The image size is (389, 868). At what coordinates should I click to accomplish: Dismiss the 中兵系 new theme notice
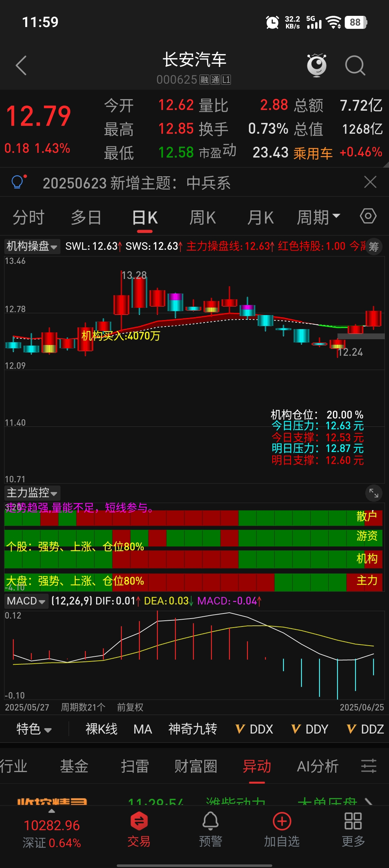370,182
